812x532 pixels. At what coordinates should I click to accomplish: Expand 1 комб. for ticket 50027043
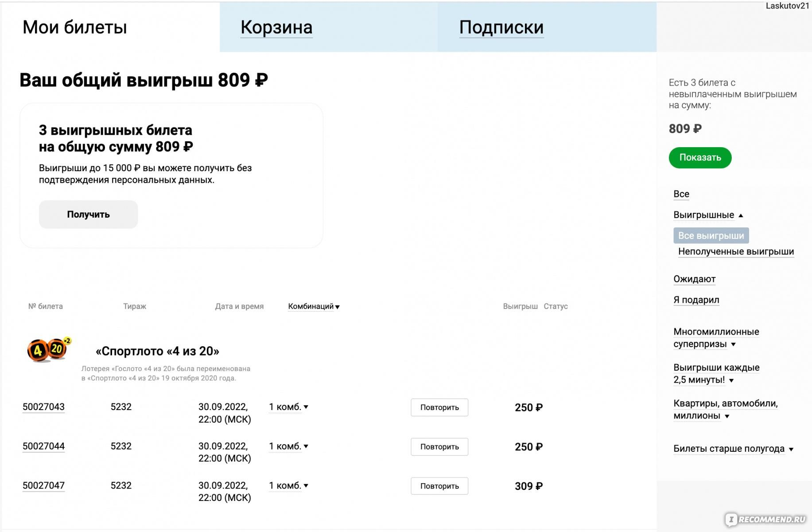[x=288, y=407]
